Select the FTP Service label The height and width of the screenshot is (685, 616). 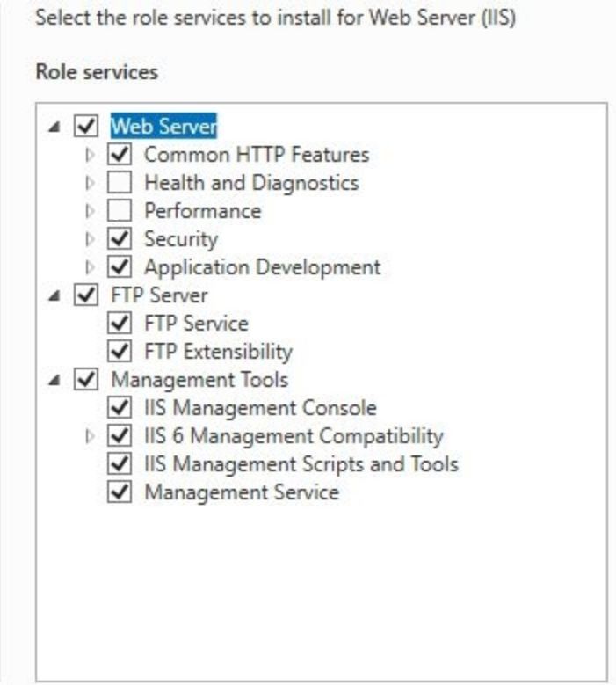point(197,324)
